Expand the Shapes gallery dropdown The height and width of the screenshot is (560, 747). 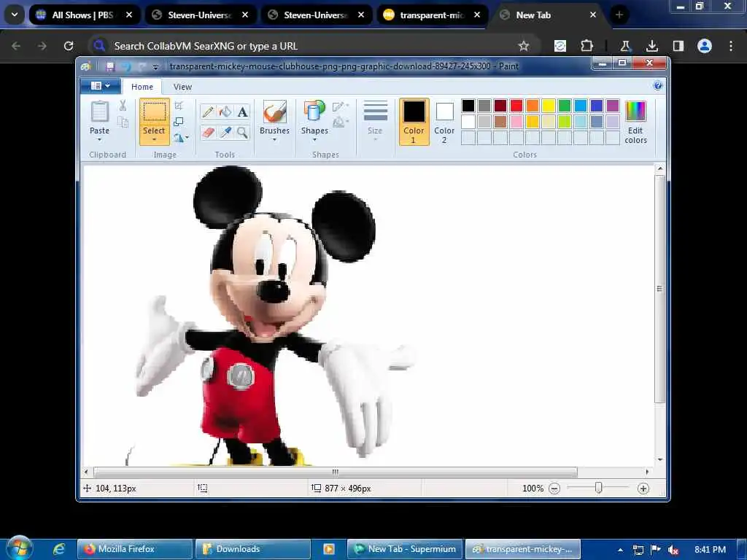[314, 140]
